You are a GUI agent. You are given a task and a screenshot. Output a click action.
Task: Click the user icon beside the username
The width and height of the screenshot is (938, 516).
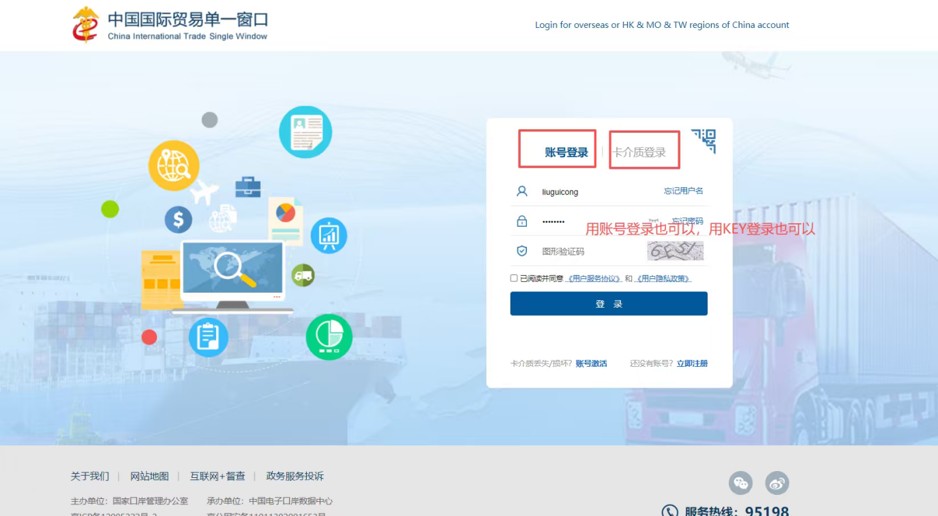pyautogui.click(x=522, y=191)
